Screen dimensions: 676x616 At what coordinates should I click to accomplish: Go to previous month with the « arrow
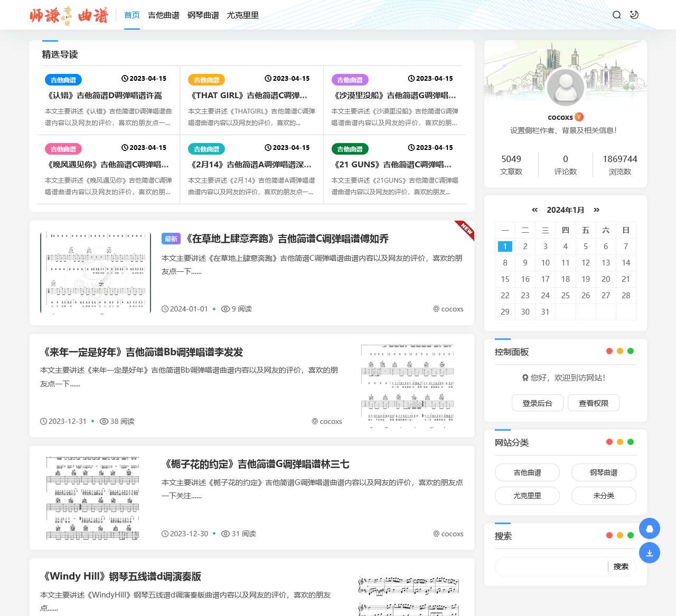(534, 210)
